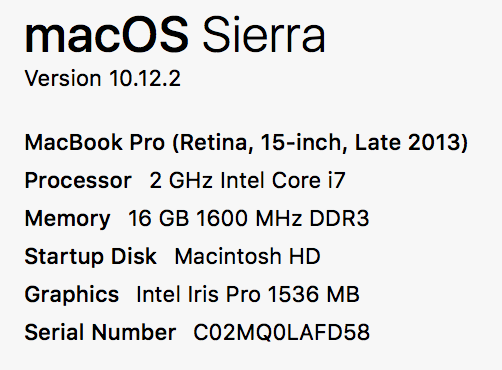Select the MacBook Pro model name line
The width and height of the screenshot is (502, 370).
tap(246, 143)
